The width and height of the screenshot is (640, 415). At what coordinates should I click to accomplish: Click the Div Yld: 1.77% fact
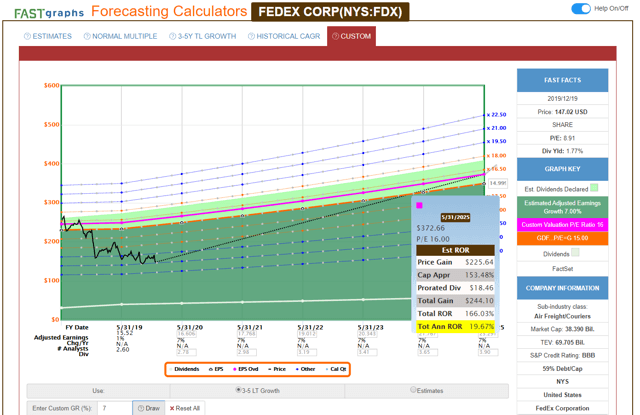click(x=562, y=151)
